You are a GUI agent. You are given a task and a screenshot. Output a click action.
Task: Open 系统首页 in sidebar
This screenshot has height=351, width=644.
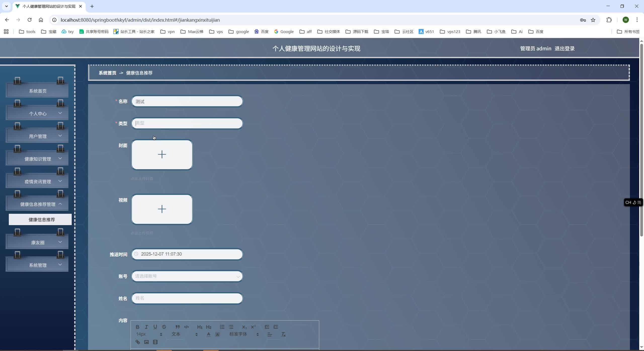click(37, 91)
